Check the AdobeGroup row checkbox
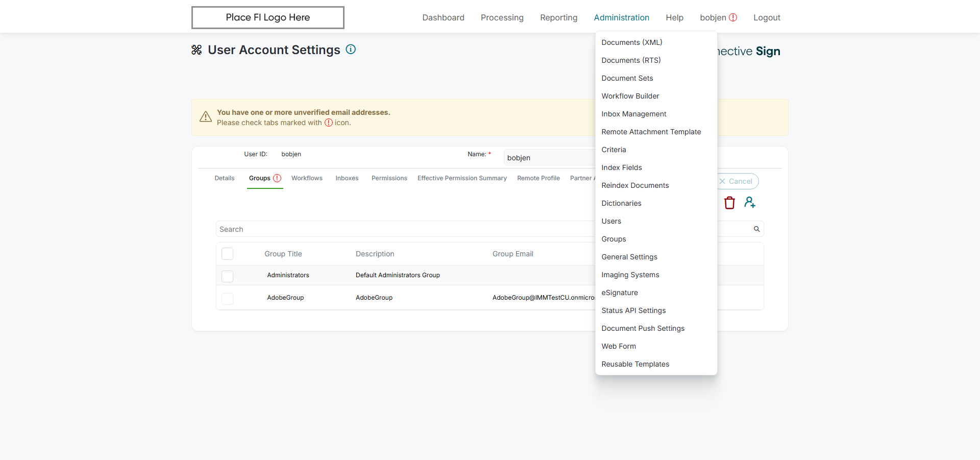Image resolution: width=980 pixels, height=460 pixels. 228,298
